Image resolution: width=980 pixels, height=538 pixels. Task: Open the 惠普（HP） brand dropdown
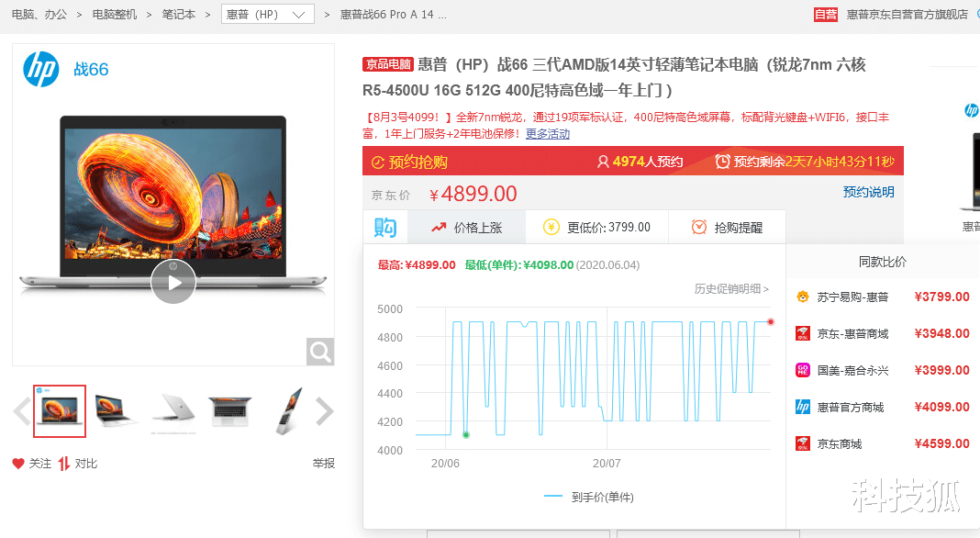click(268, 15)
